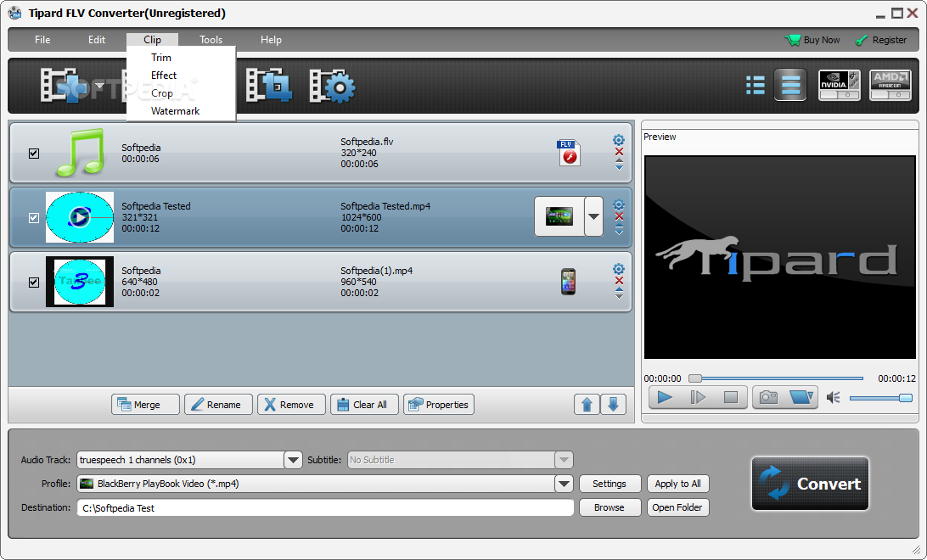Image resolution: width=927 pixels, height=560 pixels.
Task: Move selected item down with blue arrow button
Action: tap(613, 405)
